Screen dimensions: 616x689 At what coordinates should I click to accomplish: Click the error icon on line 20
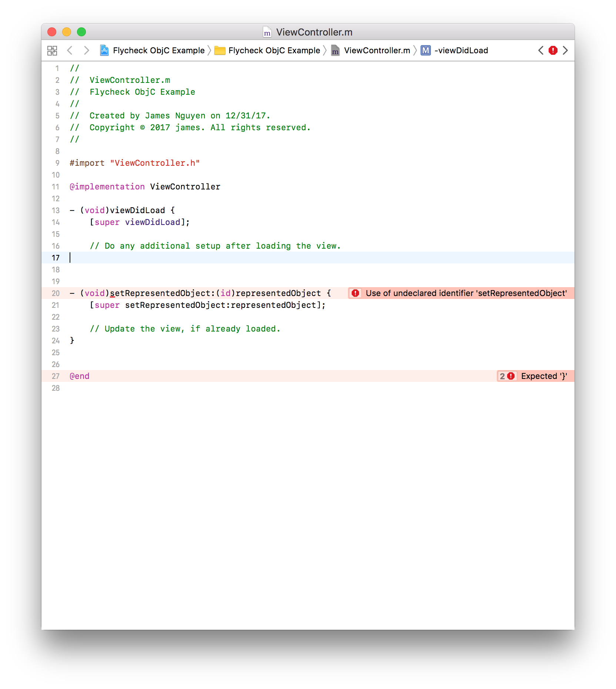coord(355,293)
